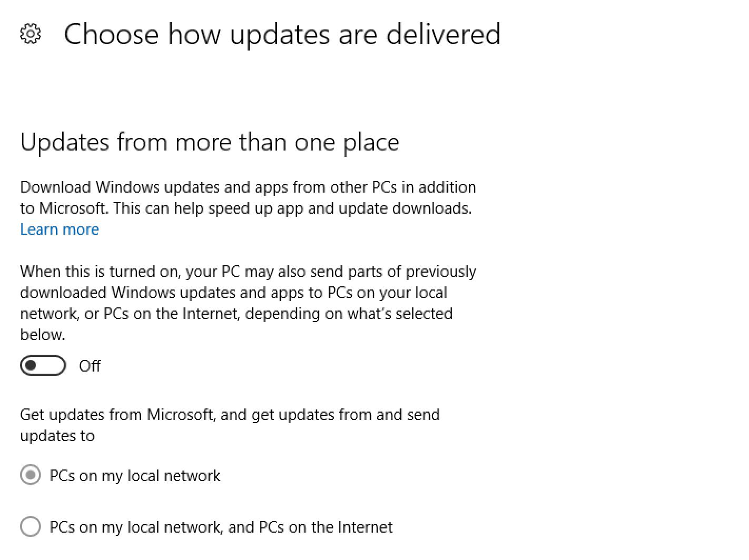749x560 pixels.
Task: Click the PCs on the Internet option label text
Action: point(221,527)
